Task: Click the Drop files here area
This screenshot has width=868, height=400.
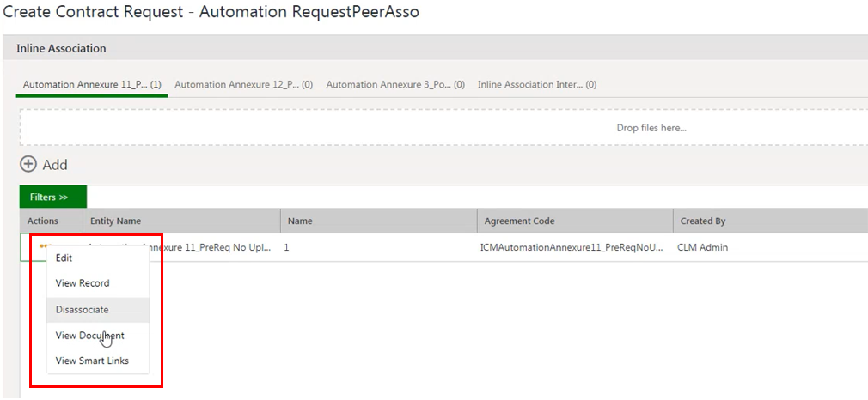Action: click(444, 128)
